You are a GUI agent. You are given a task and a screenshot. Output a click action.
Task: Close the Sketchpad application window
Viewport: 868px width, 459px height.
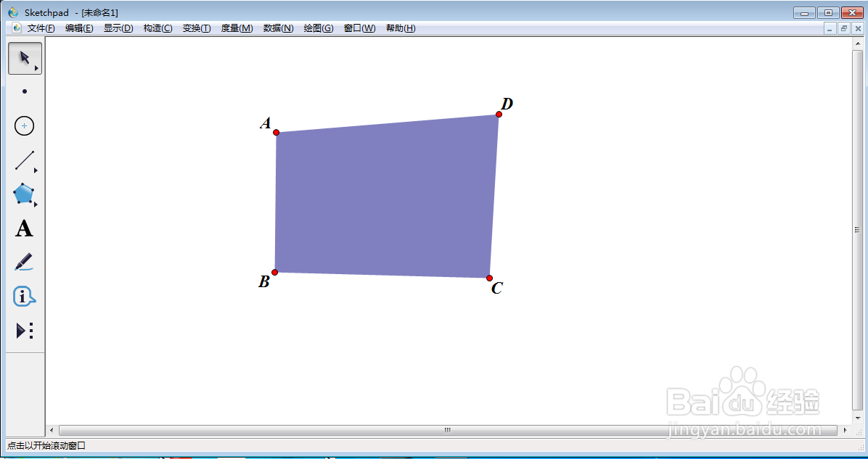[x=852, y=13]
